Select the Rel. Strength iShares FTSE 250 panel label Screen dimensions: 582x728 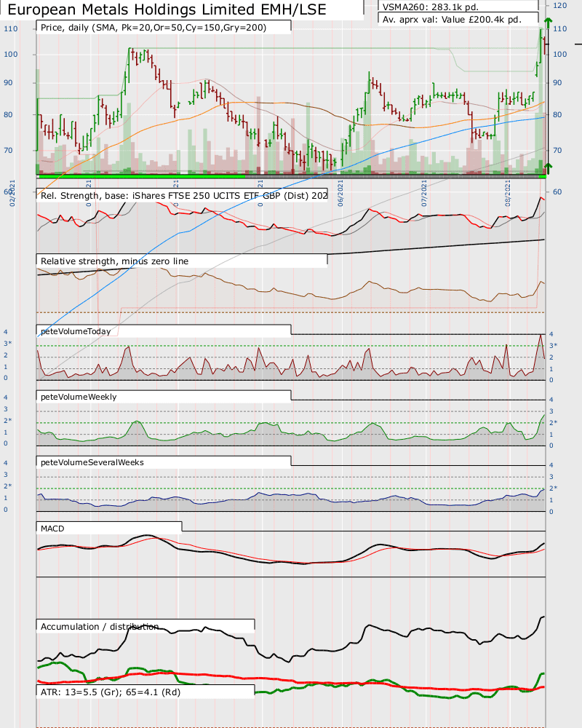click(x=182, y=195)
